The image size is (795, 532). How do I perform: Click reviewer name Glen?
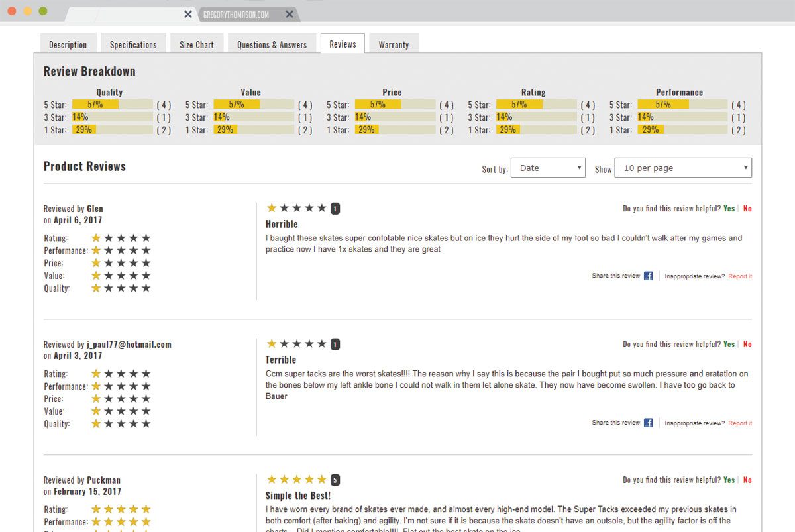[95, 209]
